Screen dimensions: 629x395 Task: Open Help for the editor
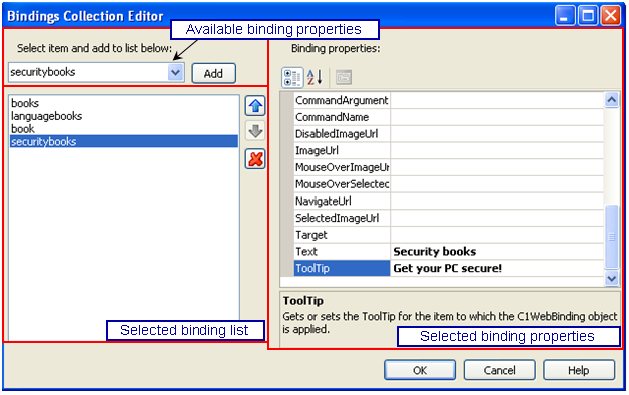579,370
